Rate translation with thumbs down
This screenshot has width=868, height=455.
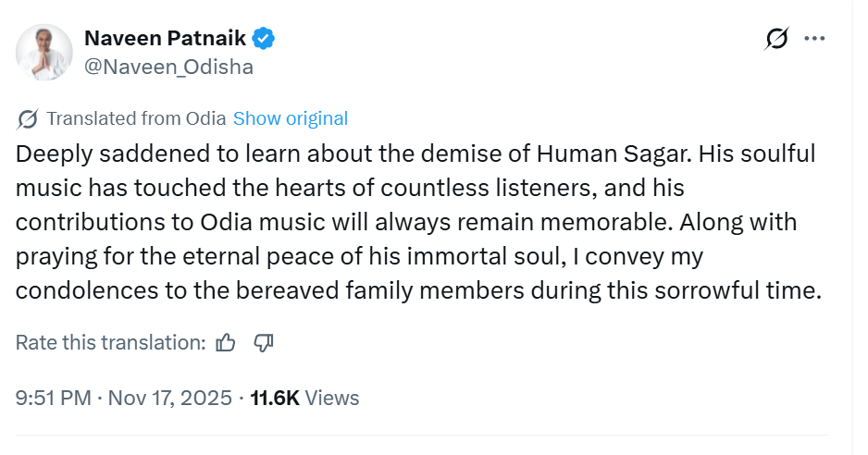[264, 343]
